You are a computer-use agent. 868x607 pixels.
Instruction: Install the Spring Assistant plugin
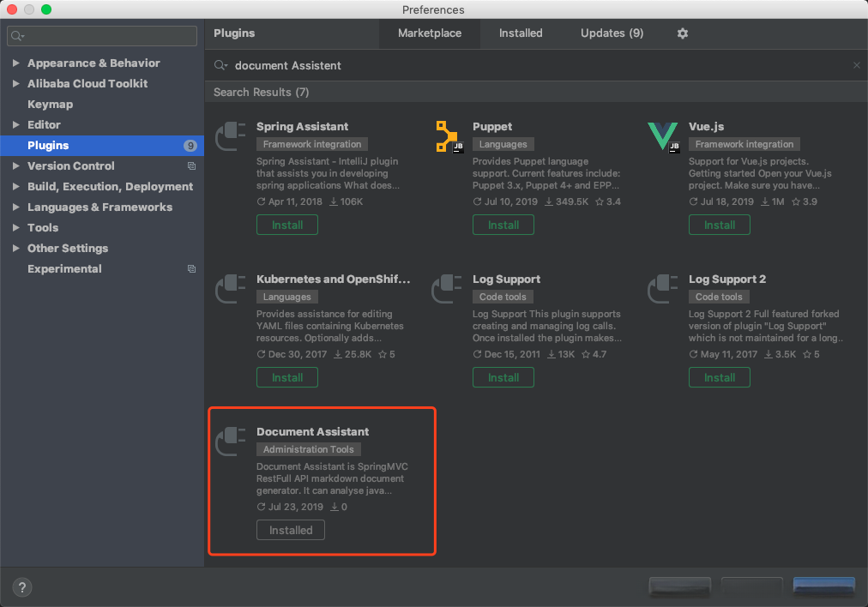click(287, 225)
